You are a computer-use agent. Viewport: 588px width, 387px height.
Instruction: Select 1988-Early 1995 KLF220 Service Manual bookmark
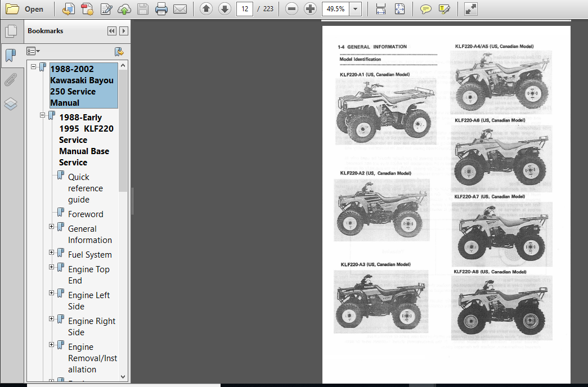[x=86, y=140]
